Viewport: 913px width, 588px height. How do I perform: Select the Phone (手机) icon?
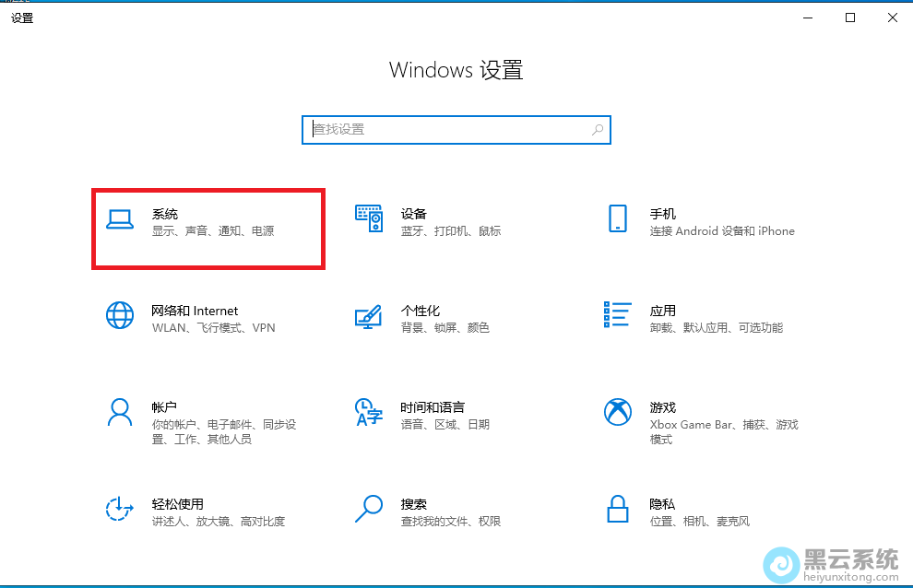618,219
